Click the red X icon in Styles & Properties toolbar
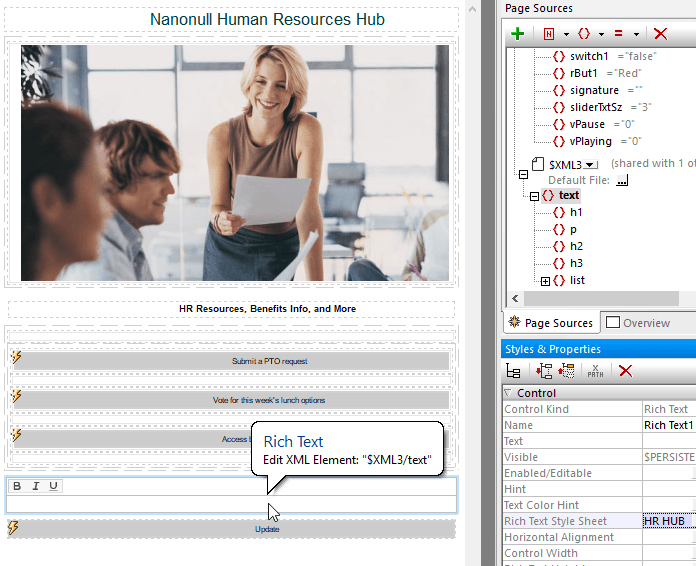696x566 pixels. [x=625, y=371]
